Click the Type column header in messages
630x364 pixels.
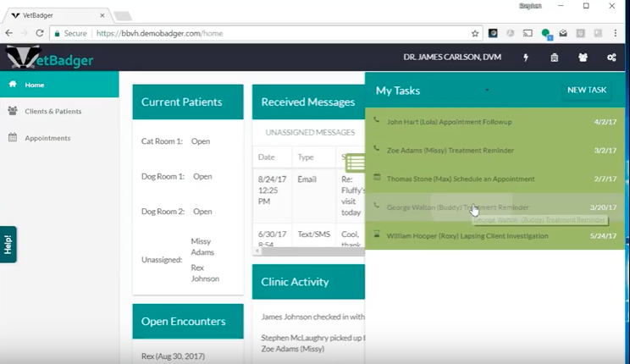pyautogui.click(x=306, y=157)
